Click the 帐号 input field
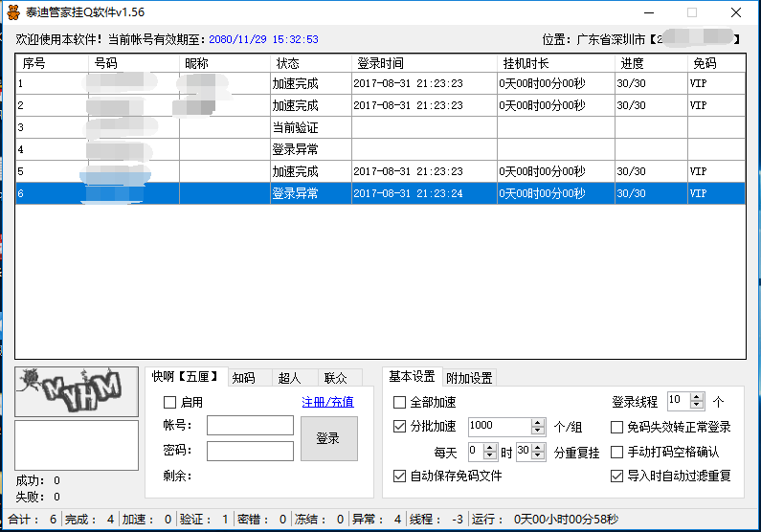Screen dimensions: 761x532 (250, 426)
